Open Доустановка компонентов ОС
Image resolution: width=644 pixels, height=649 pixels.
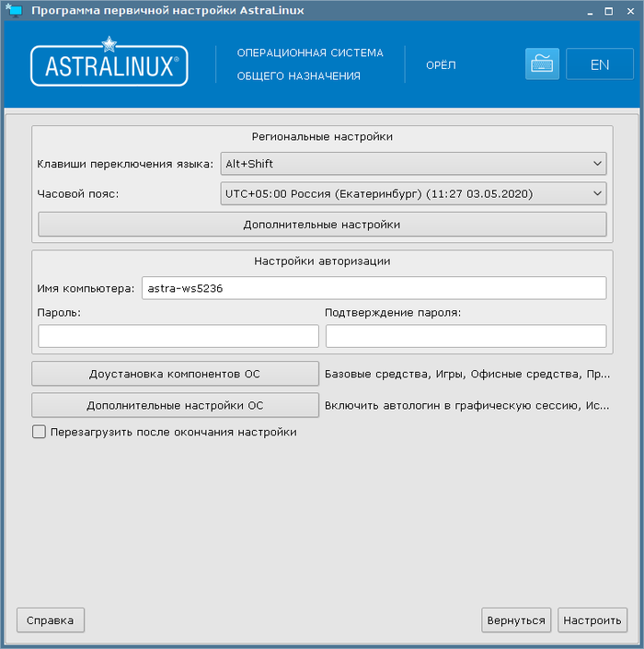(x=175, y=374)
